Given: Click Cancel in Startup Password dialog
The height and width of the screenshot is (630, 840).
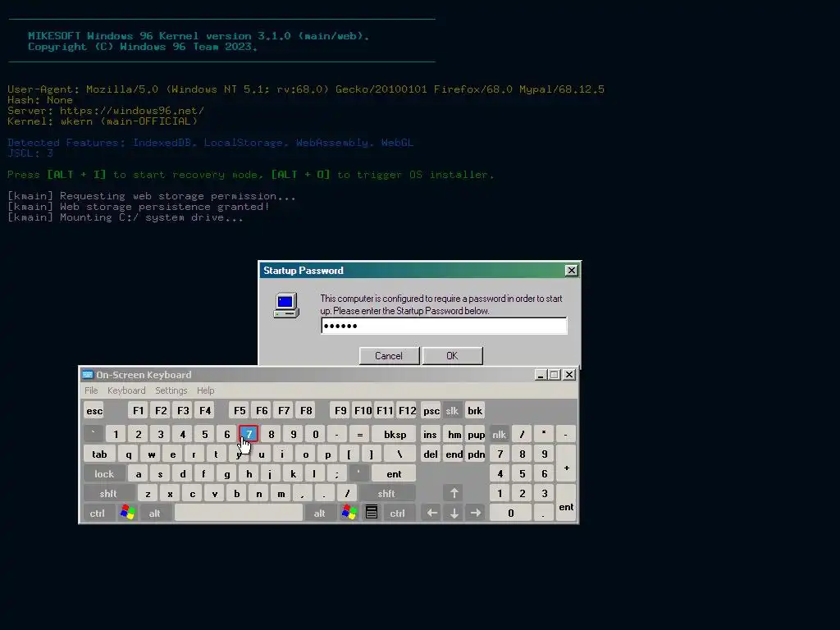Looking at the screenshot, I should pyautogui.click(x=389, y=356).
